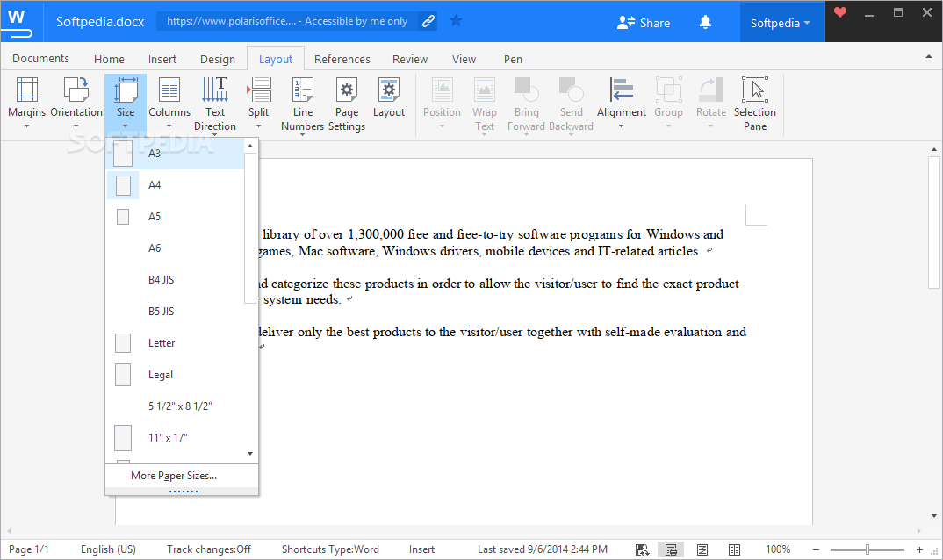Open the Split menu
Image resolution: width=943 pixels, height=560 pixels.
pyautogui.click(x=259, y=103)
